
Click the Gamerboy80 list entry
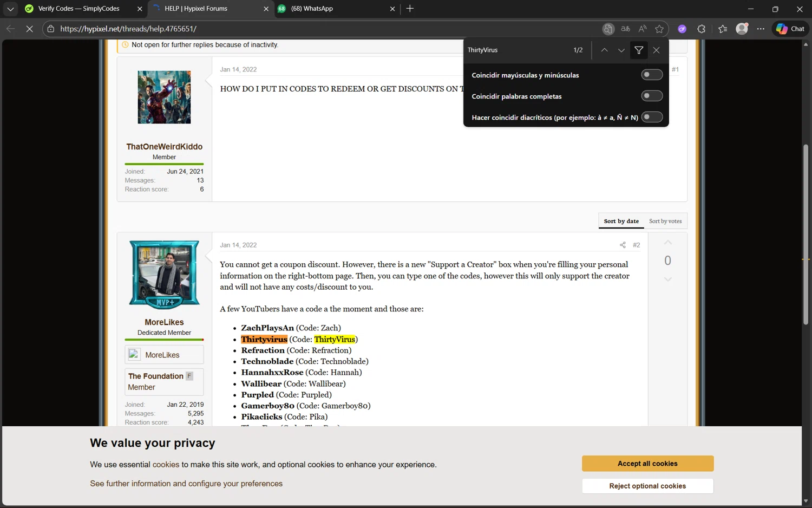[x=306, y=406]
